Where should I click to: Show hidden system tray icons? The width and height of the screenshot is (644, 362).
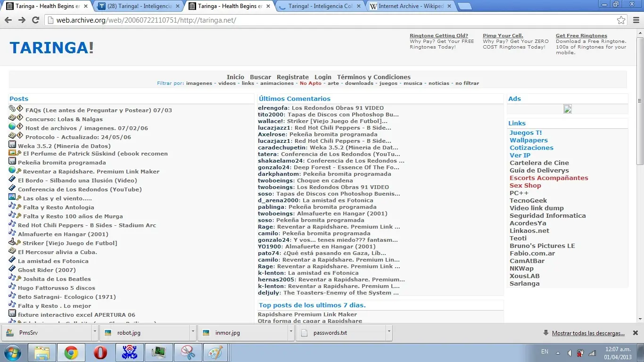pos(559,353)
